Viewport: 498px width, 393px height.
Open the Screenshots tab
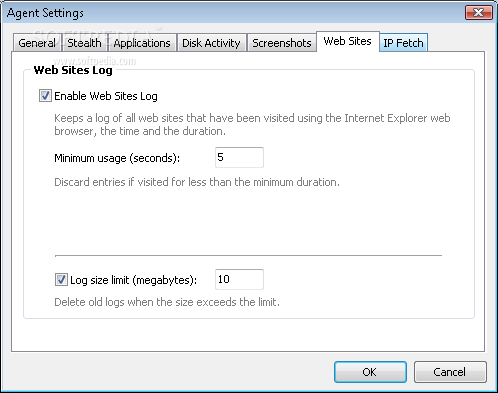282,43
